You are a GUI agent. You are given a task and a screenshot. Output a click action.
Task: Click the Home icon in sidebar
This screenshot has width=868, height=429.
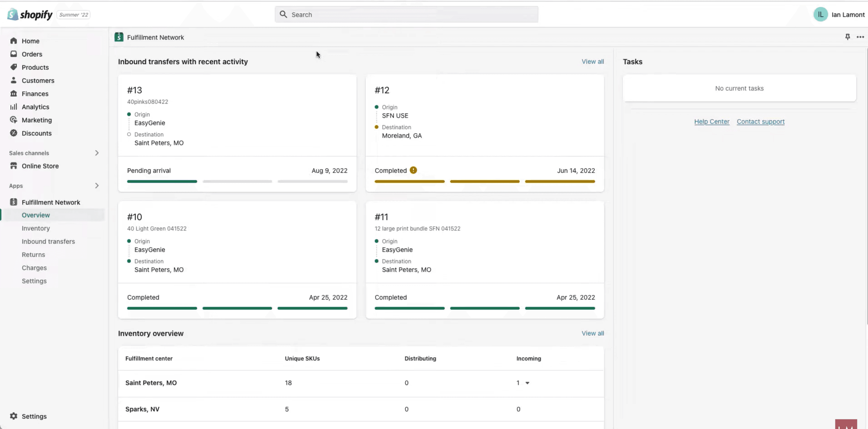(x=14, y=41)
